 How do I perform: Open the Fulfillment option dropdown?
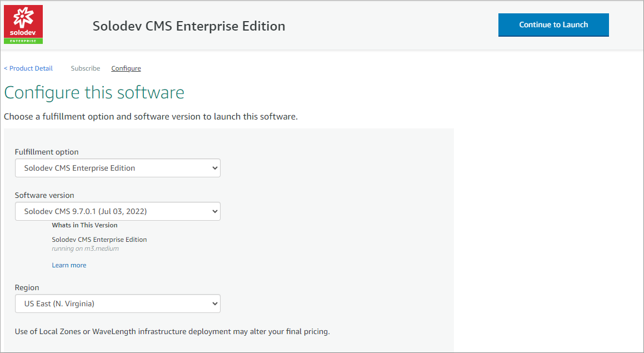117,168
